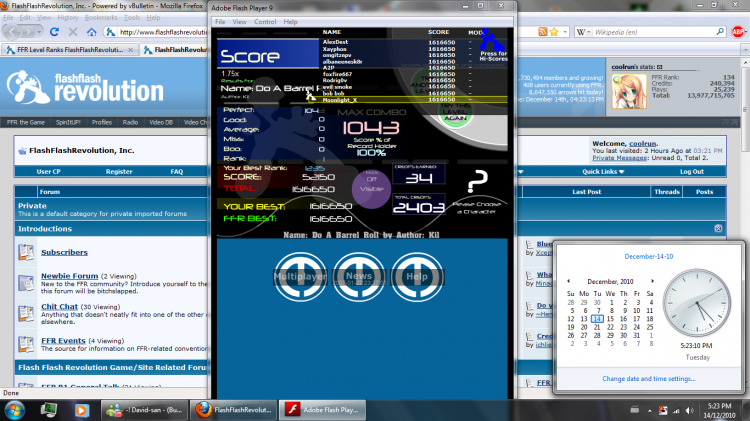Switch to FFR Level Ranks tab
The height and width of the screenshot is (421, 750).
point(69,50)
